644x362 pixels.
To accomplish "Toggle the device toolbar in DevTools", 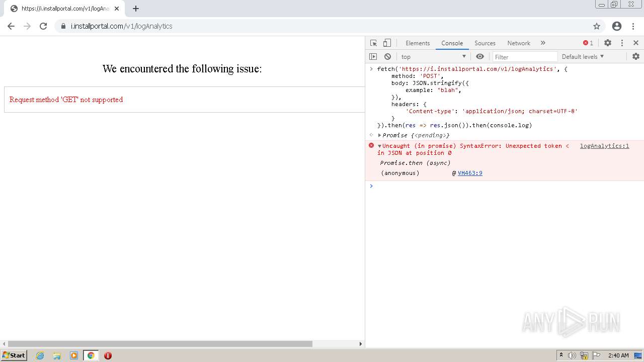I will 387,43.
